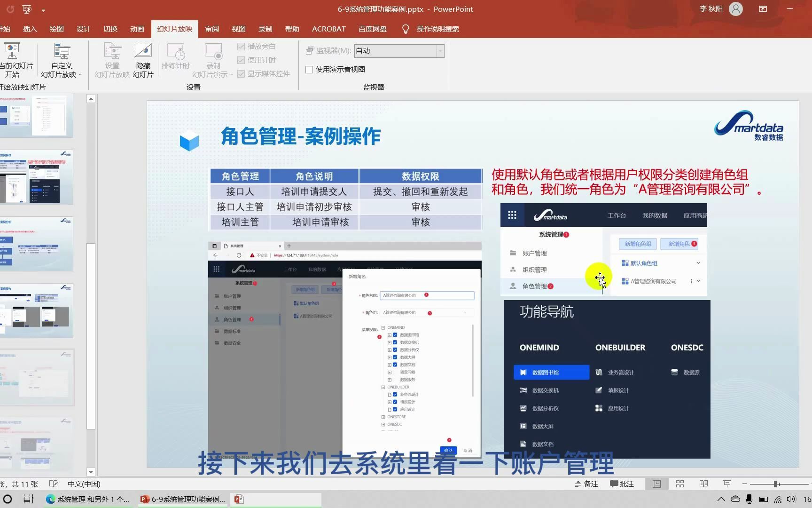812x508 pixels.
Task: Click the second PowerPoint icon on taskbar
Action: pyautogui.click(x=239, y=499)
